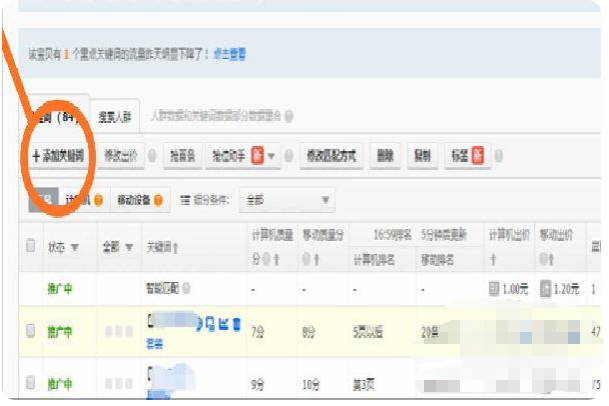Click trend chart icon in 7分 keyword row

coord(223,324)
